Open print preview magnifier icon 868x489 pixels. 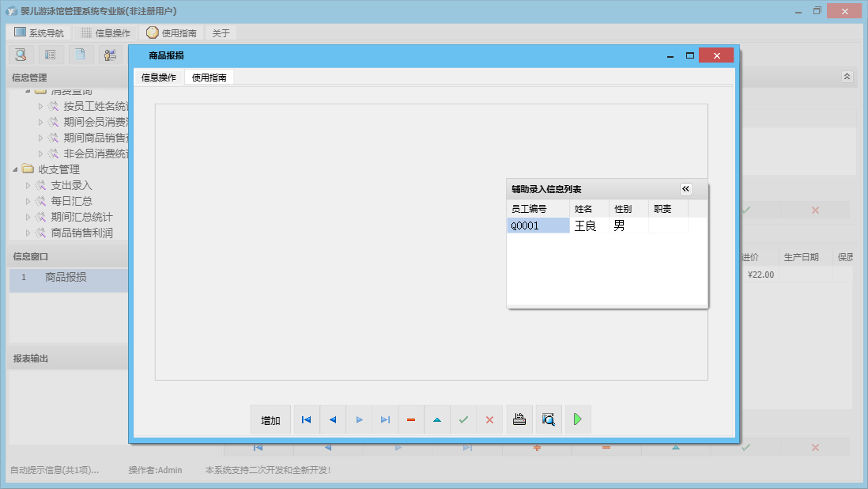point(549,420)
